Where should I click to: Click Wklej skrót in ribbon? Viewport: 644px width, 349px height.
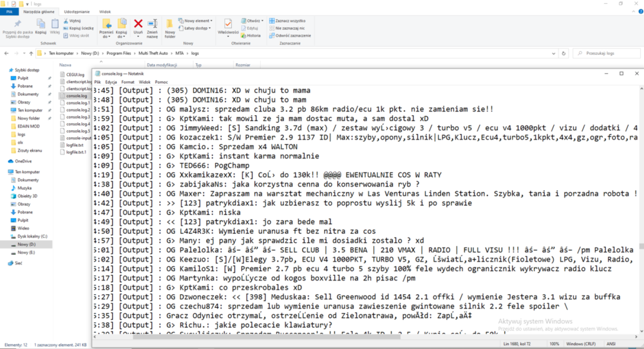coord(76,35)
